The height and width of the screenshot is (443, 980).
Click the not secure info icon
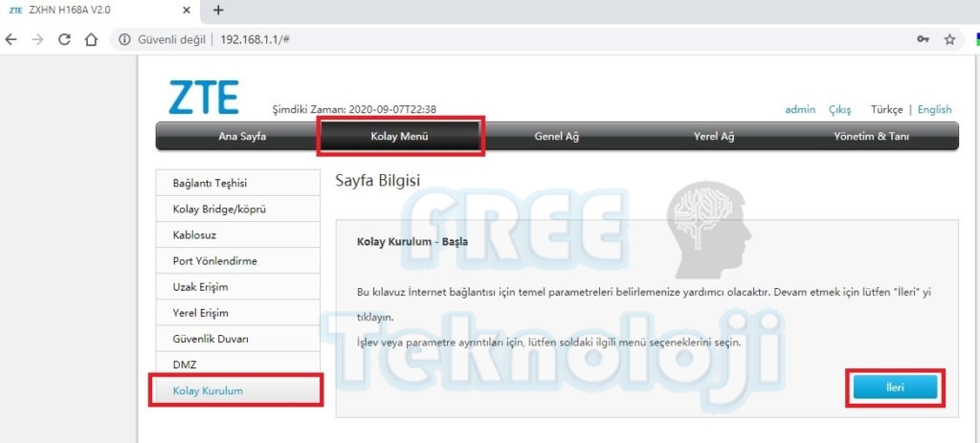pyautogui.click(x=124, y=39)
